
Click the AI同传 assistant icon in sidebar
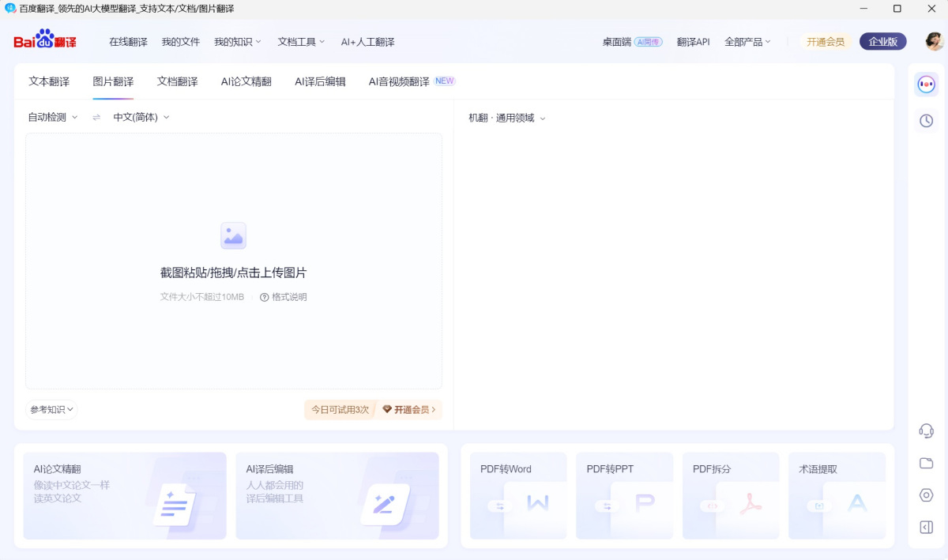point(926,84)
